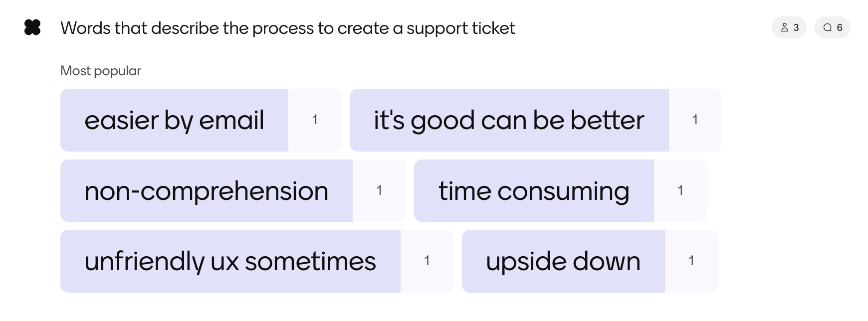
Task: Open the responses badge showing 6
Action: [x=832, y=27]
